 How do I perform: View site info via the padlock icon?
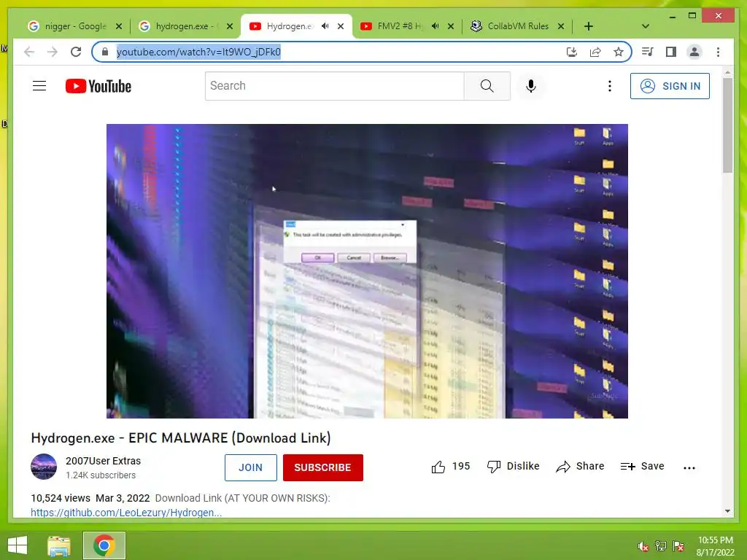pyautogui.click(x=105, y=52)
